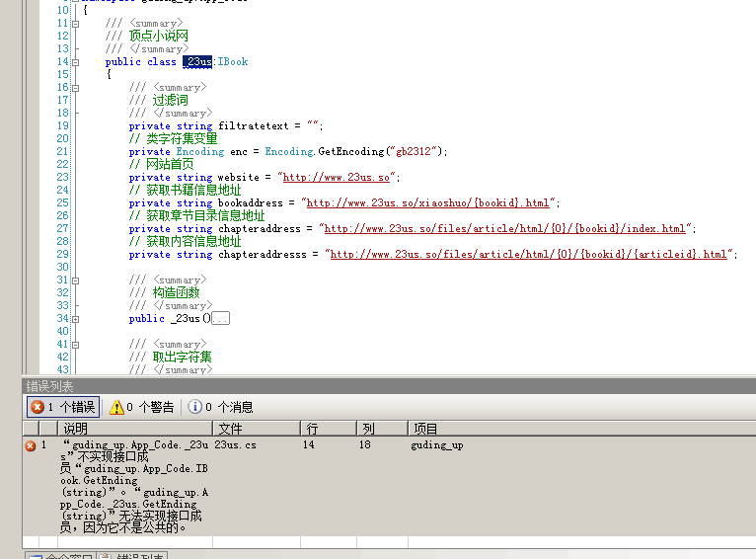Open the http://www.23us.so website link
756x559 pixels.
336,178
